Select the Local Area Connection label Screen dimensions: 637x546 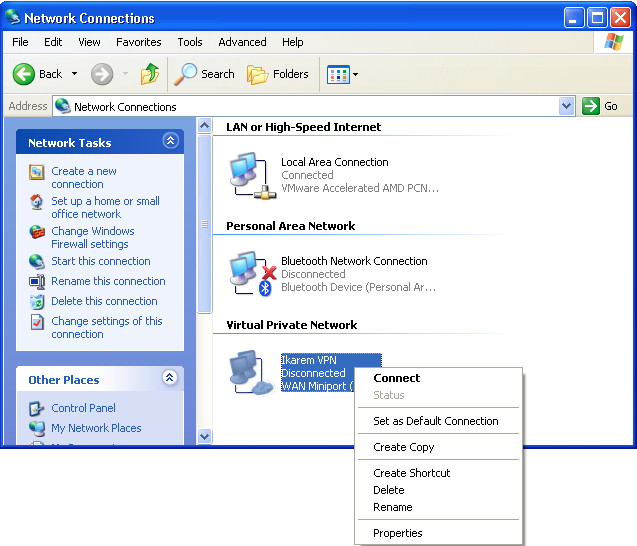[334, 162]
